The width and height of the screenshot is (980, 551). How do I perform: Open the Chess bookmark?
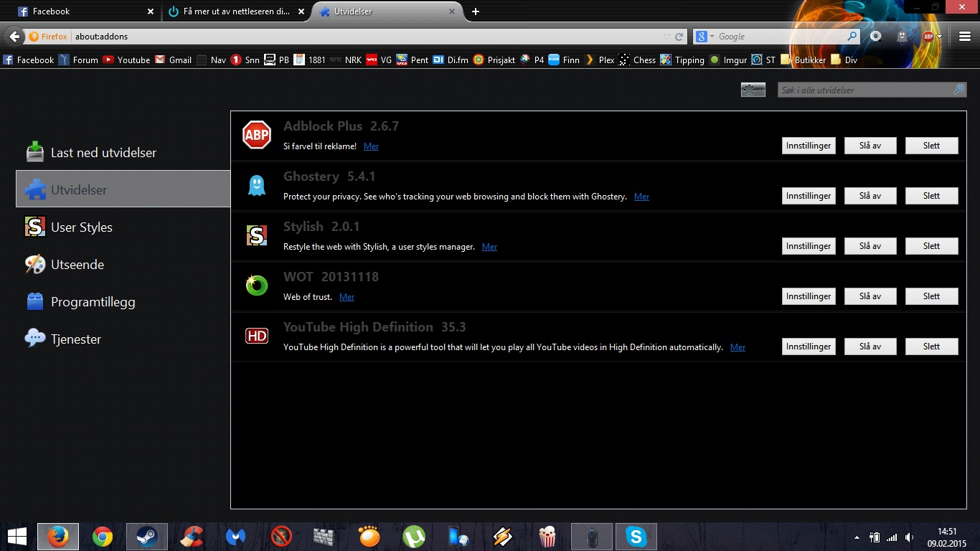click(637, 60)
